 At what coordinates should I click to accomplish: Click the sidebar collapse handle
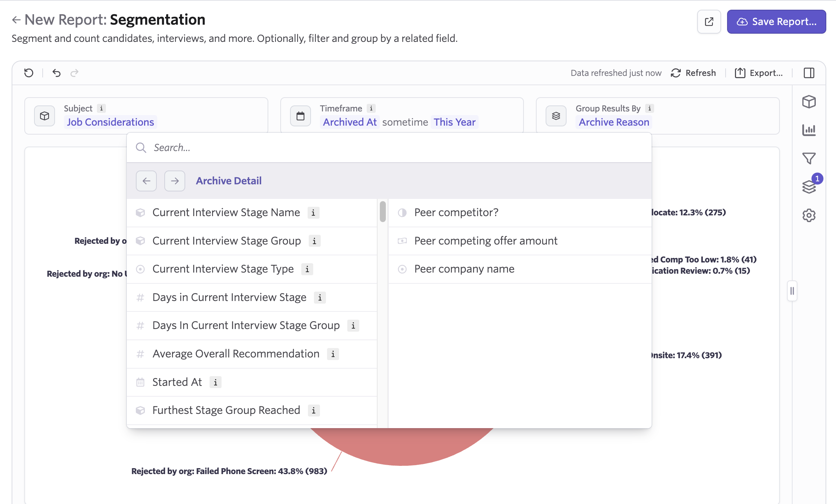pos(792,291)
